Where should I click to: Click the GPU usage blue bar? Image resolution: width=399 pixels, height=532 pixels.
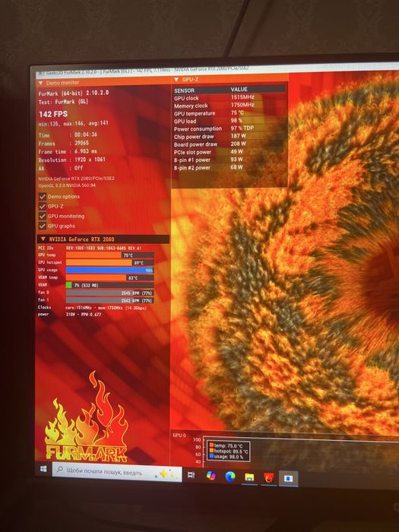coord(109,270)
